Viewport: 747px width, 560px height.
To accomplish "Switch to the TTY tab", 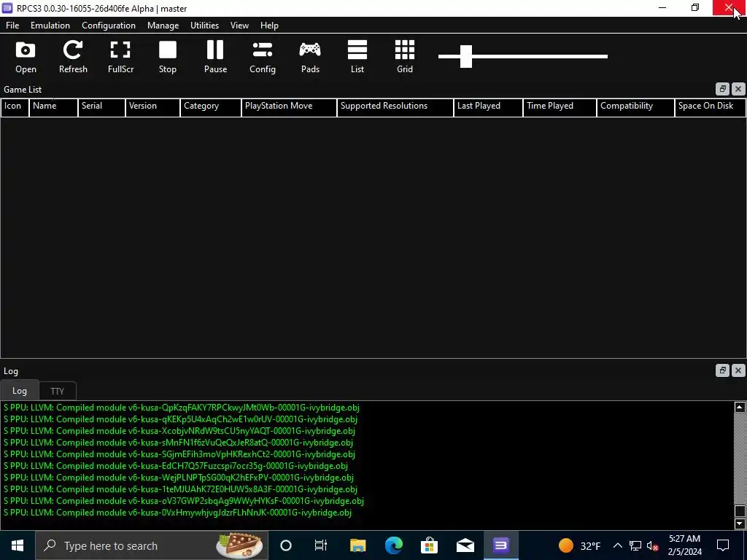I will tap(57, 391).
